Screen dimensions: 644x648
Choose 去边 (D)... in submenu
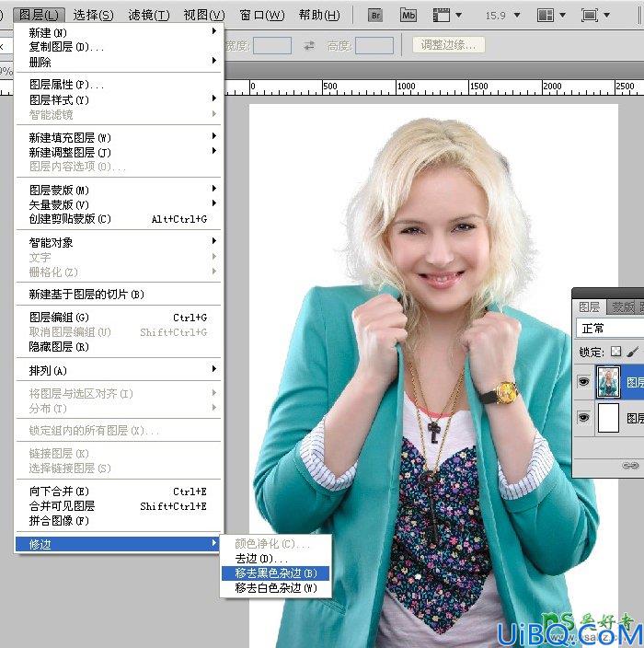click(275, 559)
